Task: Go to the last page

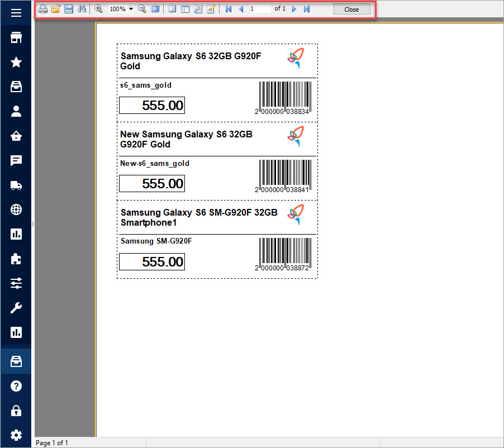Action: pos(307,9)
